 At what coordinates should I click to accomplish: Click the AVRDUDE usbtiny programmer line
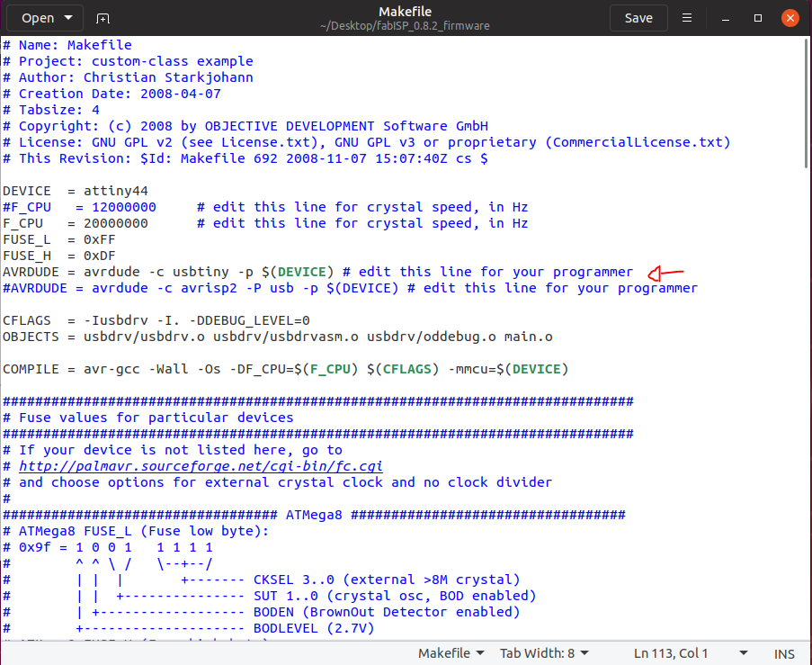point(317,272)
